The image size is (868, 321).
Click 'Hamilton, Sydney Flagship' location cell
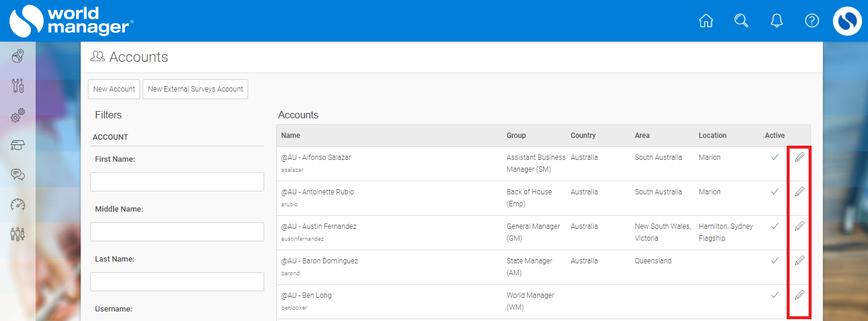[x=726, y=232]
